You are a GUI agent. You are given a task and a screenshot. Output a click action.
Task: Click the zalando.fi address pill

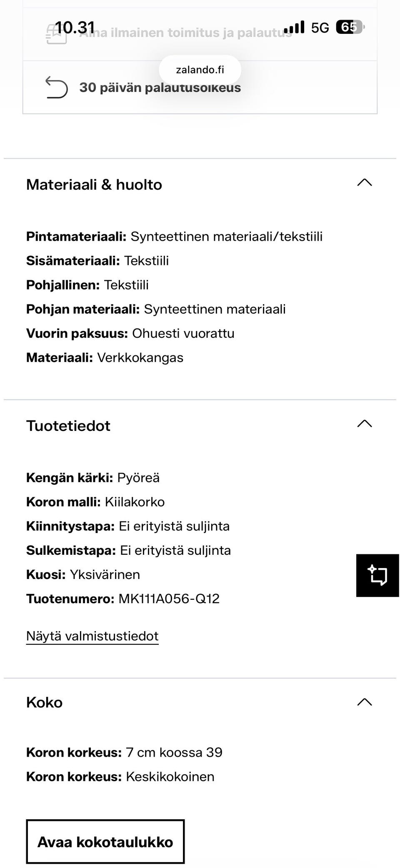(x=200, y=70)
